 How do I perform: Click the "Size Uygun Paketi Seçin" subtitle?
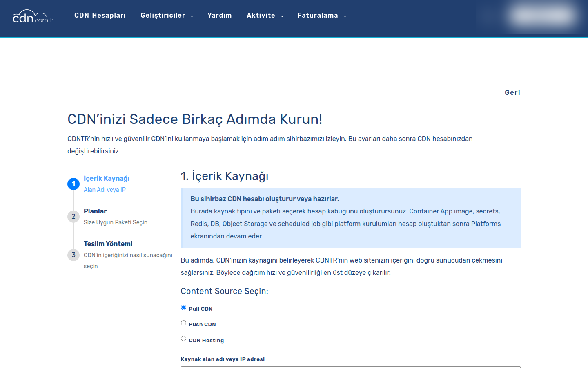pyautogui.click(x=116, y=222)
